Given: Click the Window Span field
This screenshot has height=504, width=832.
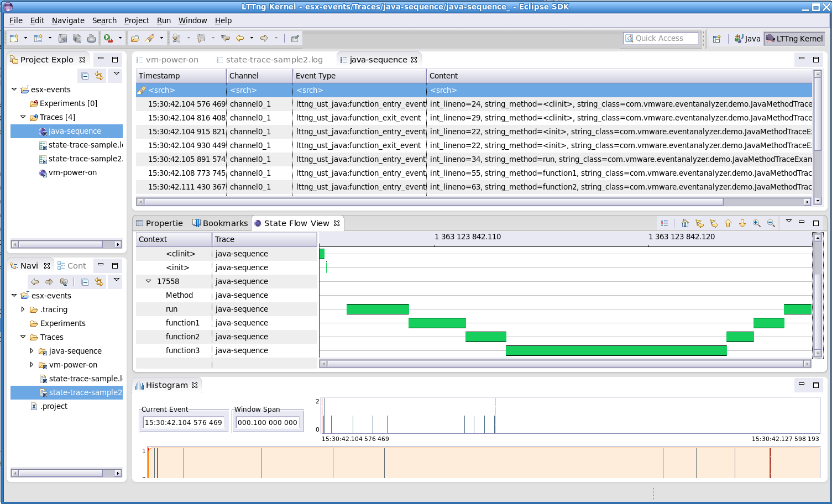Looking at the screenshot, I should [x=268, y=423].
